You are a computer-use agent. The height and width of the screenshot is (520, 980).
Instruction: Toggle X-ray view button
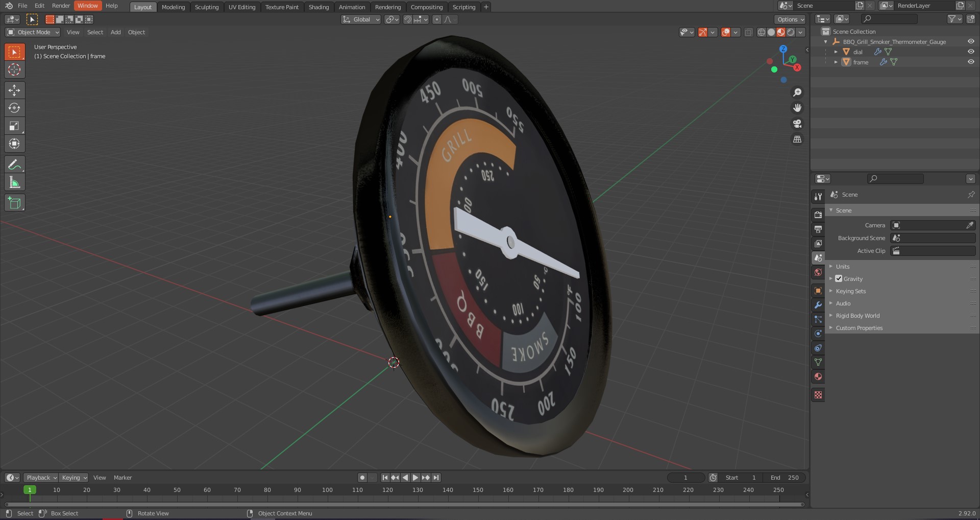(749, 32)
